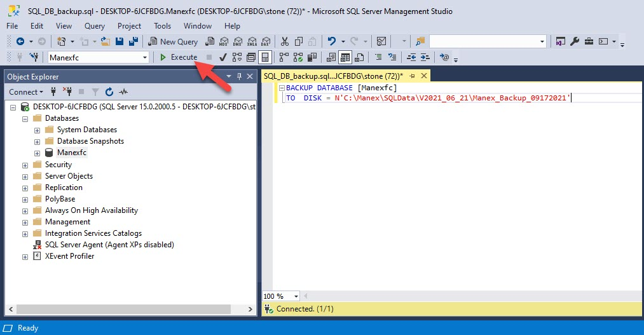
Task: Open the Tools menu
Action: click(162, 26)
